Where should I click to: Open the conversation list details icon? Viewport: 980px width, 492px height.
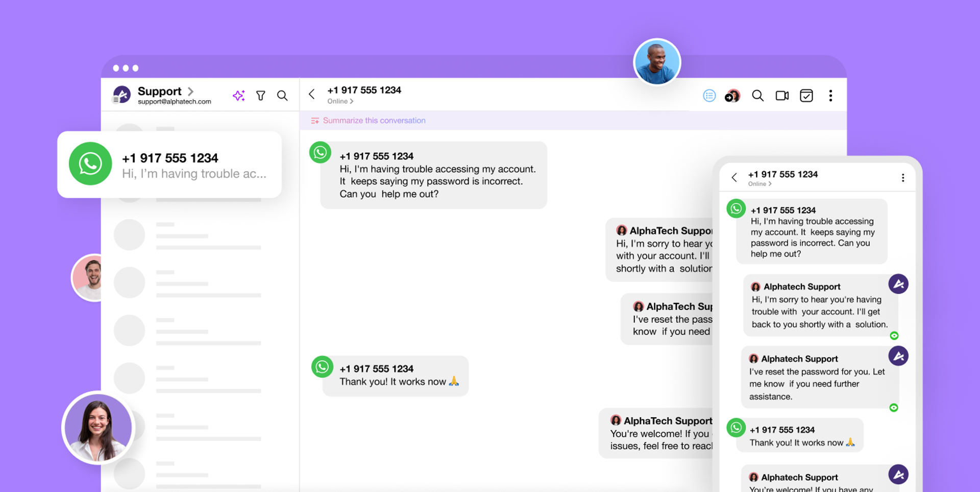click(709, 96)
